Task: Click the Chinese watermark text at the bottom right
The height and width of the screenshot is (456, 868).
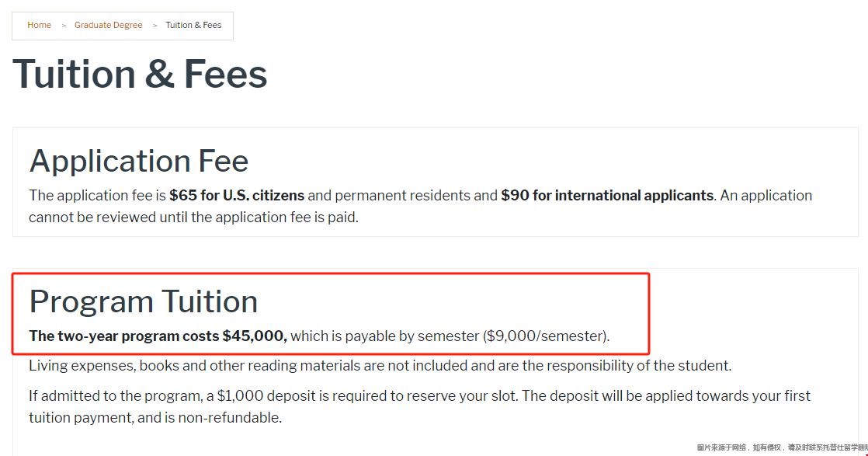Action: point(782,447)
